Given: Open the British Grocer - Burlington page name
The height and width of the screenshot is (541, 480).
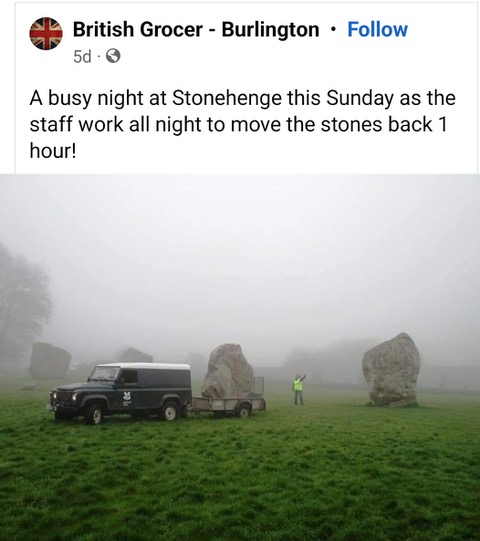Looking at the screenshot, I should (196, 29).
